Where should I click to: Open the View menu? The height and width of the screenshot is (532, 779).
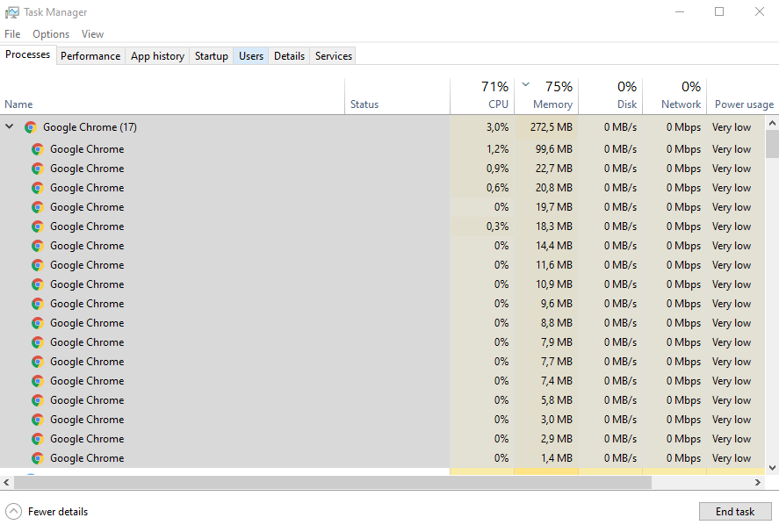(x=92, y=34)
